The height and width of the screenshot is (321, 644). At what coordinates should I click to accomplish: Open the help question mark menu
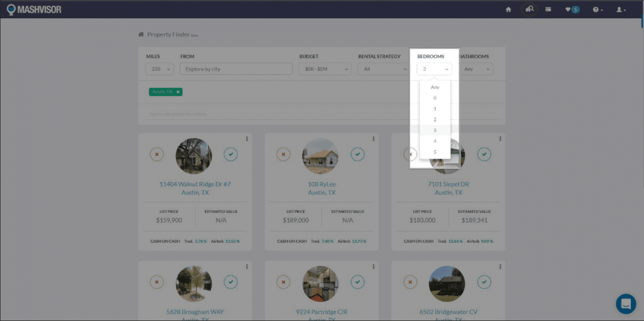tap(597, 9)
